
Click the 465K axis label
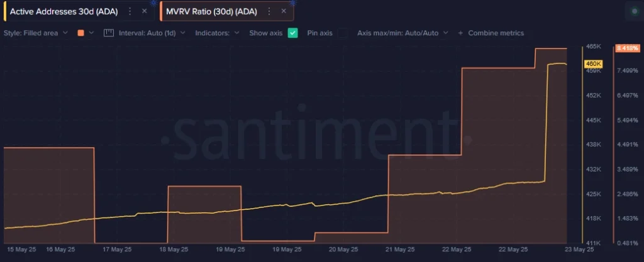594,46
